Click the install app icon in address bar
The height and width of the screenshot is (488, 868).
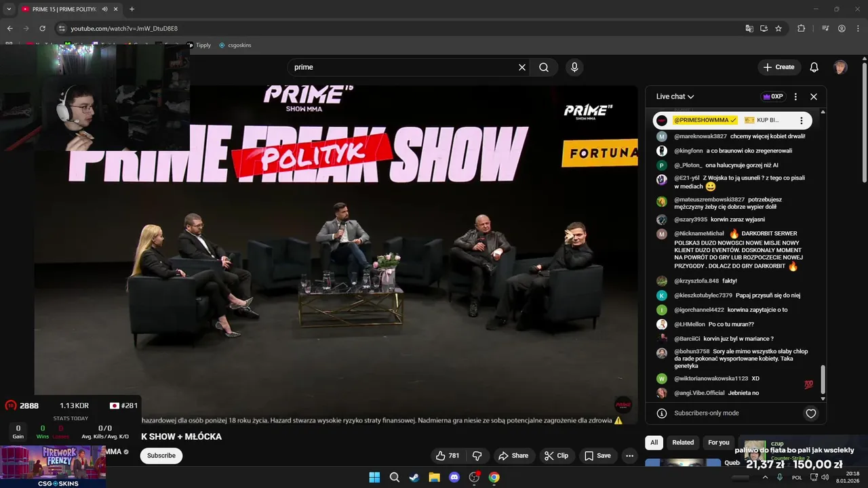point(764,28)
